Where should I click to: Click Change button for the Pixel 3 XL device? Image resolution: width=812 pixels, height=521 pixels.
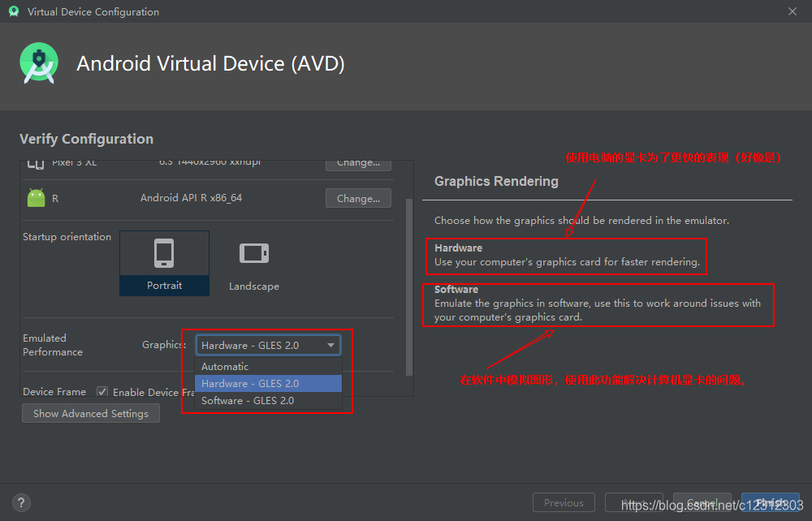(x=358, y=164)
